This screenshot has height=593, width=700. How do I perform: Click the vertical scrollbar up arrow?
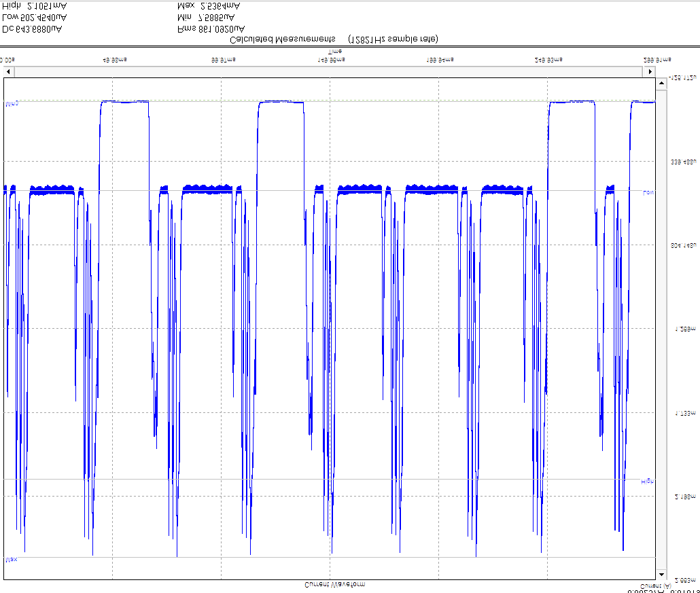(661, 83)
